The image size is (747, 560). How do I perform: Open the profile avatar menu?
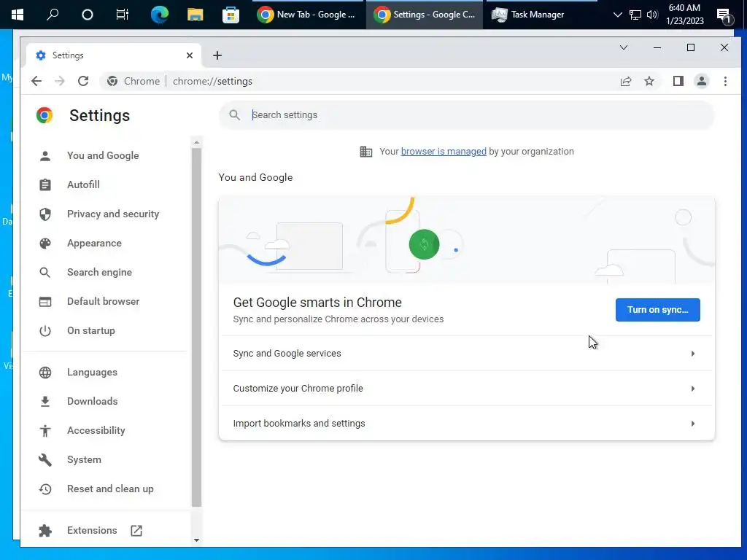[702, 82]
